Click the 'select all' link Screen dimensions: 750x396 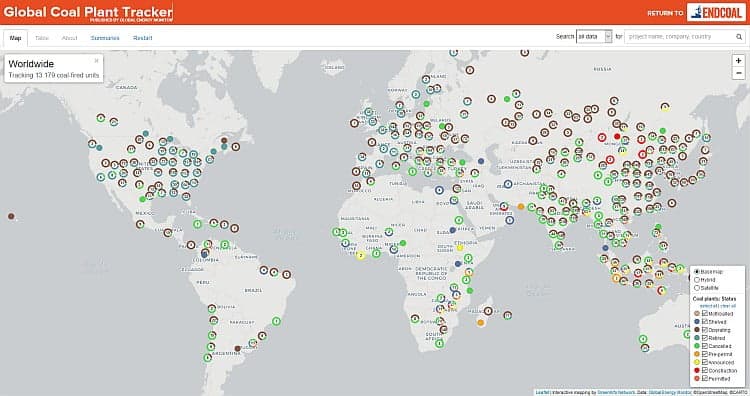tap(709, 306)
